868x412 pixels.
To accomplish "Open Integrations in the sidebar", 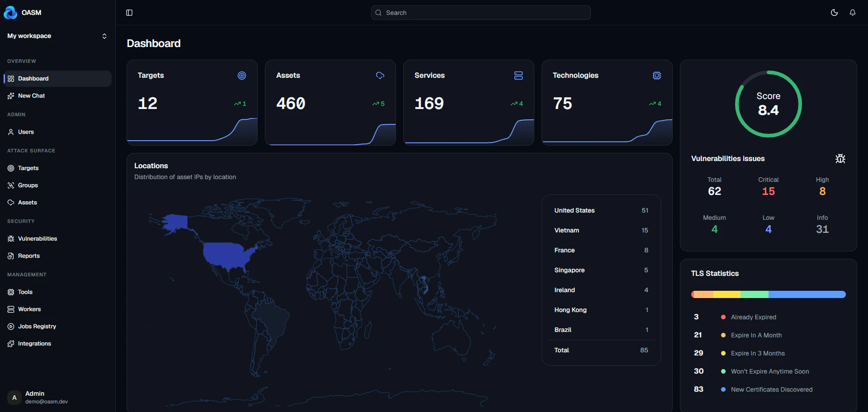I will click(57, 344).
